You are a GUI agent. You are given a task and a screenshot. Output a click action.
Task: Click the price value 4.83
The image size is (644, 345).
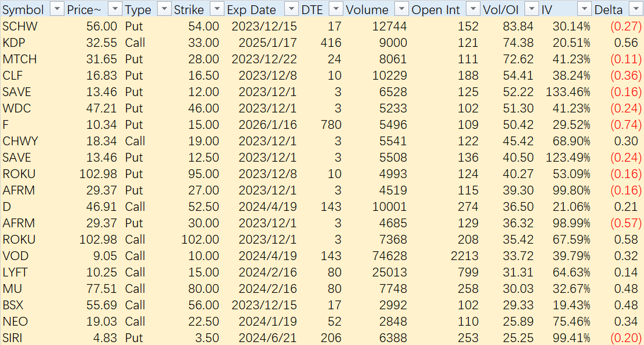(x=105, y=338)
